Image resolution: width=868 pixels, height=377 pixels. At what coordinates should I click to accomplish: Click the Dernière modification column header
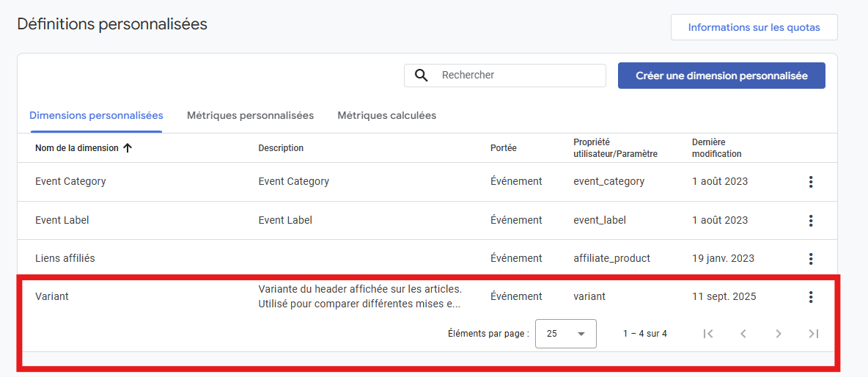pyautogui.click(x=716, y=148)
